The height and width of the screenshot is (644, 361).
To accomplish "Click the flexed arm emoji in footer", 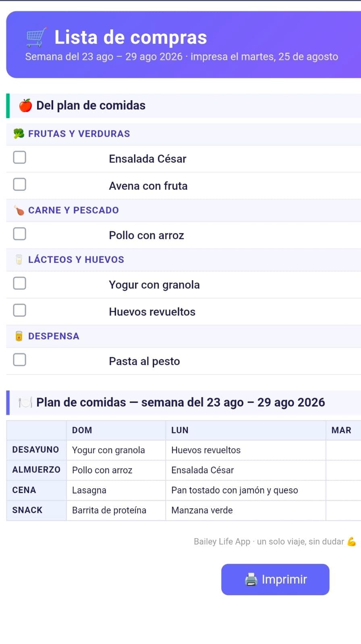I will click(x=351, y=542).
